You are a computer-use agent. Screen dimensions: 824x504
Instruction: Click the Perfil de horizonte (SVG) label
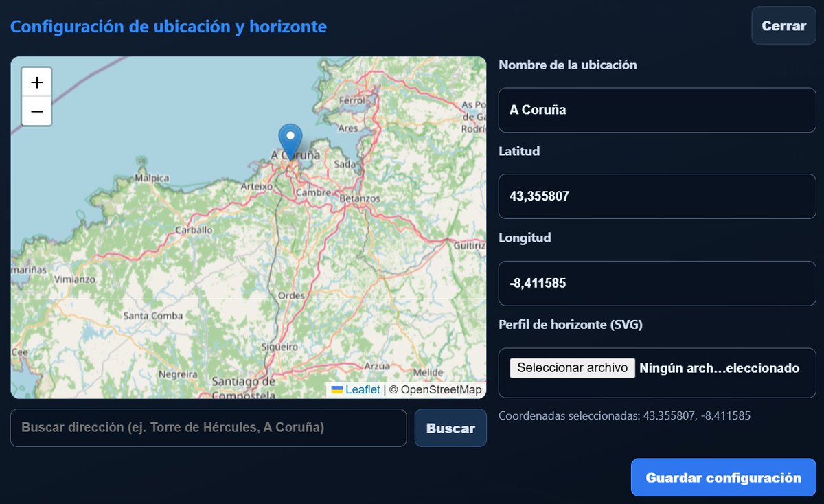pyautogui.click(x=571, y=325)
